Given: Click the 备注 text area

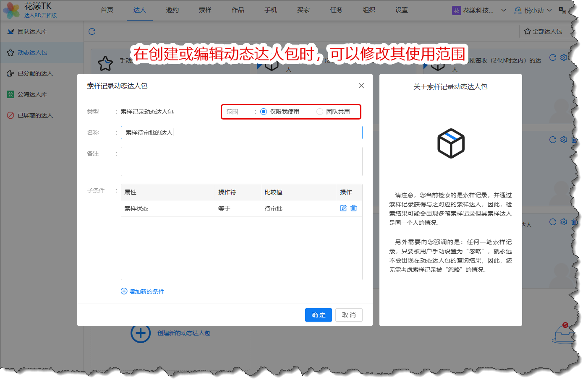Looking at the screenshot, I should click(x=241, y=161).
